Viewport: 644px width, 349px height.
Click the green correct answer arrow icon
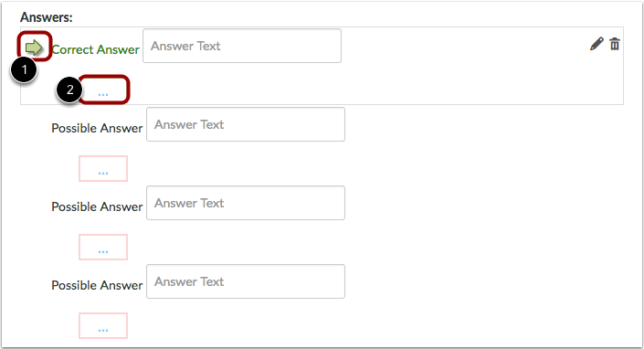[x=34, y=48]
